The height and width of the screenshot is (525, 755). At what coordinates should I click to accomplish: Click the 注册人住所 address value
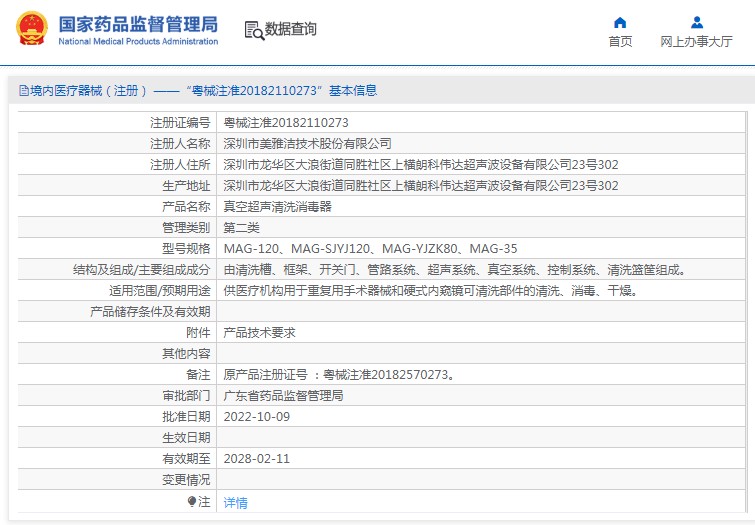421,165
